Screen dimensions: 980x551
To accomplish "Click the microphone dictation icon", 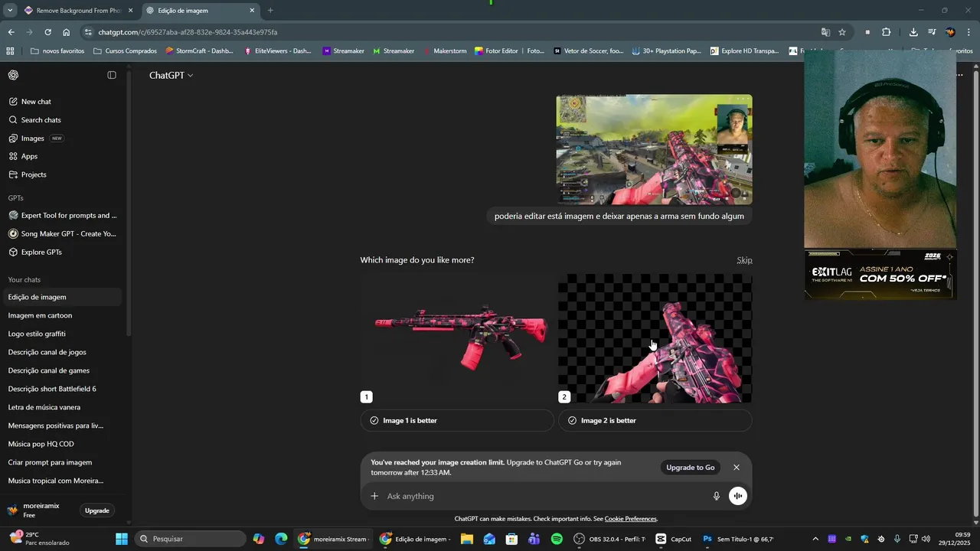I will point(717,496).
